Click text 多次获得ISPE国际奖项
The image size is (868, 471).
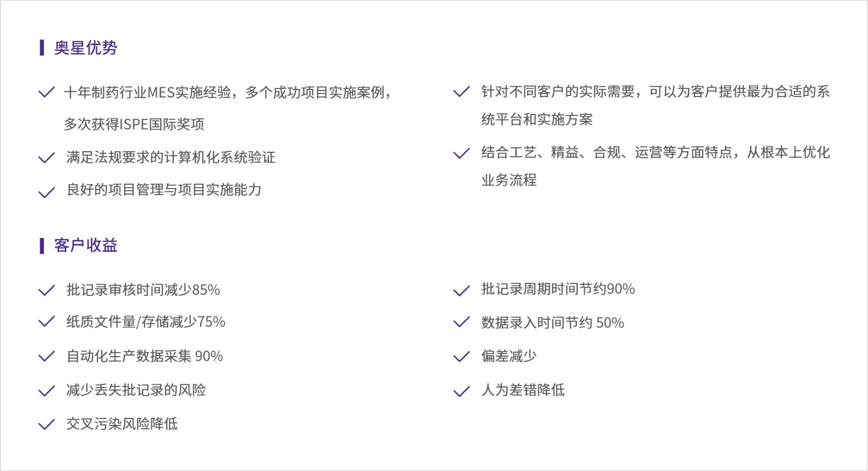[x=134, y=124]
